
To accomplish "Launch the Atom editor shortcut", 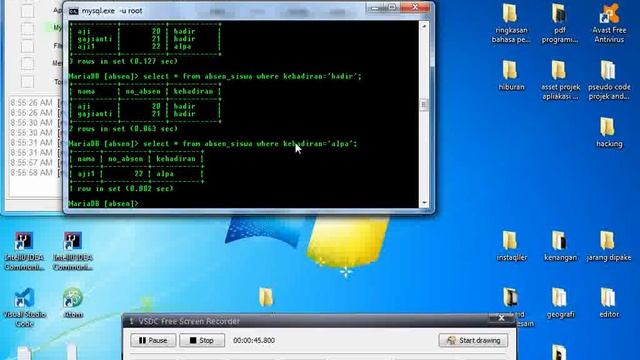I will pyautogui.click(x=73, y=303).
